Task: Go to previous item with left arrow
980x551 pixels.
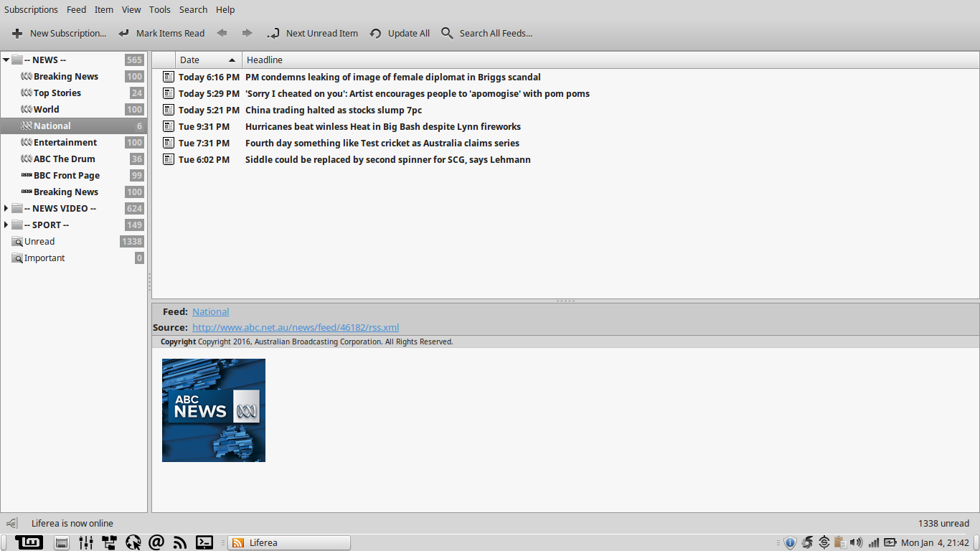Action: [222, 33]
